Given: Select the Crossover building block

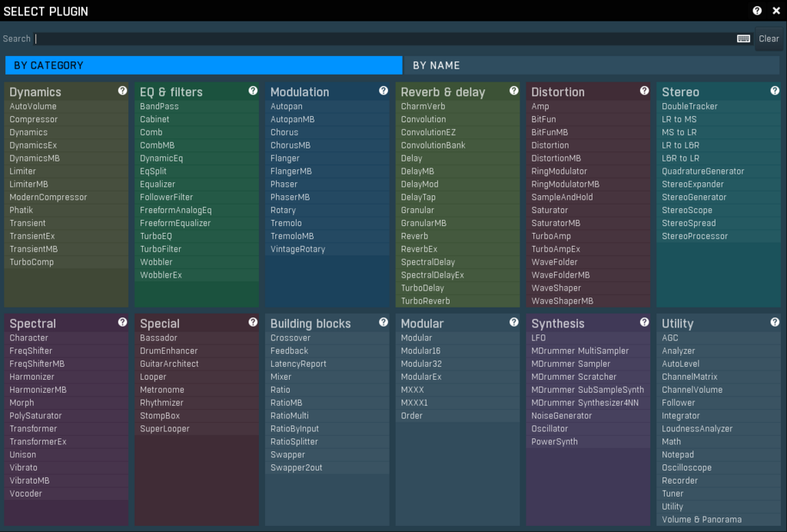Looking at the screenshot, I should coord(327,337).
